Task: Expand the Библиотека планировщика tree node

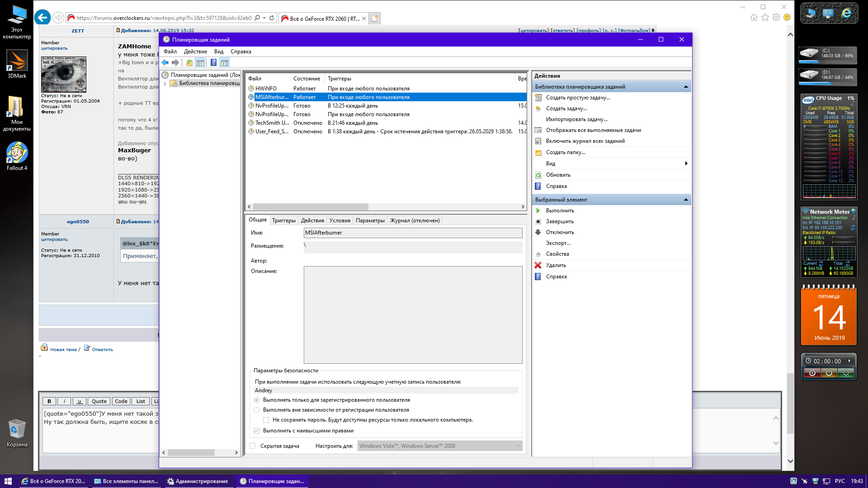Action: pos(165,83)
